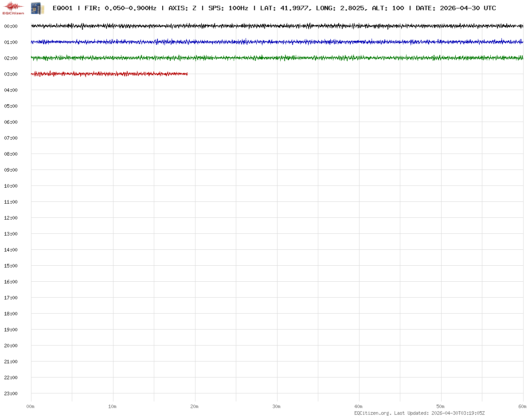
Task: Click the EQCitizen red waveform logo
Action: coord(13,8)
